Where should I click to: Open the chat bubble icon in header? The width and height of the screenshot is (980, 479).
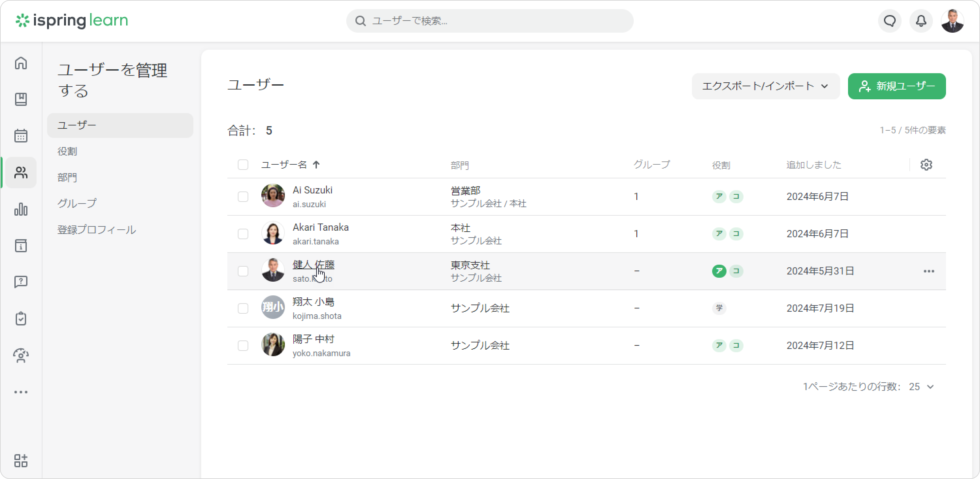[x=890, y=21]
